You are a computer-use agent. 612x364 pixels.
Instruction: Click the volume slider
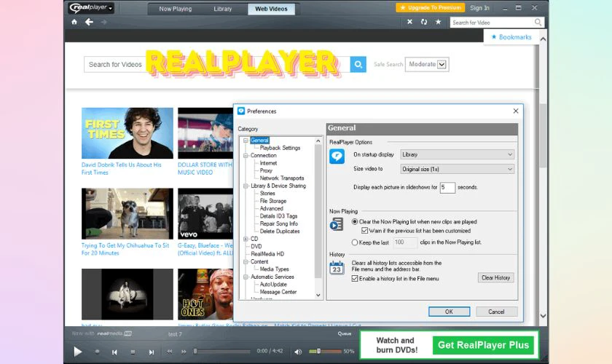[x=325, y=351]
